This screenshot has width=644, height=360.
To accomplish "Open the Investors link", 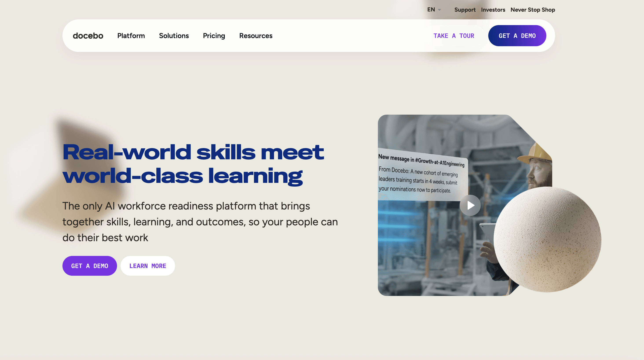I will coord(493,10).
